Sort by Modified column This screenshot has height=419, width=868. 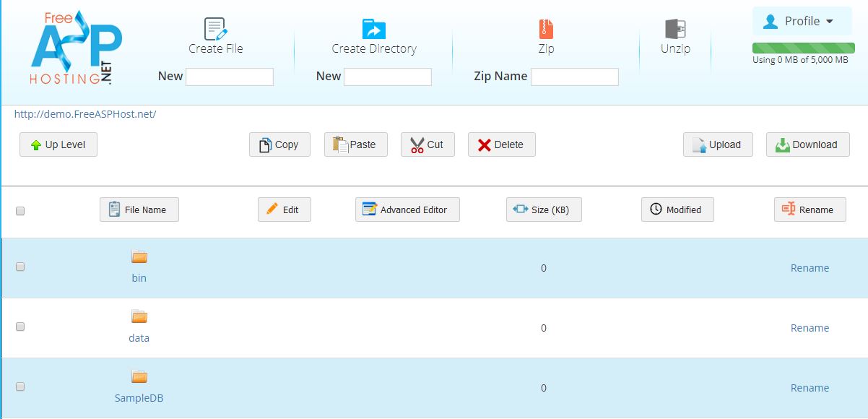point(677,209)
